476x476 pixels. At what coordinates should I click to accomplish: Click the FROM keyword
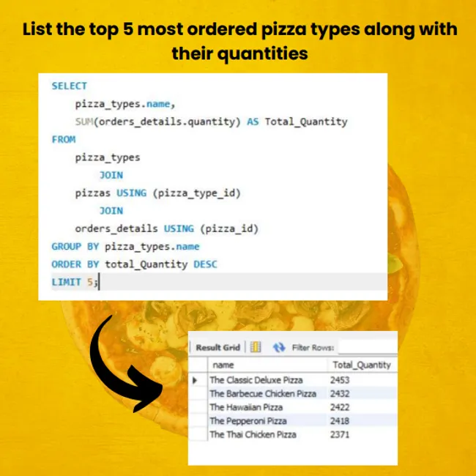point(64,140)
